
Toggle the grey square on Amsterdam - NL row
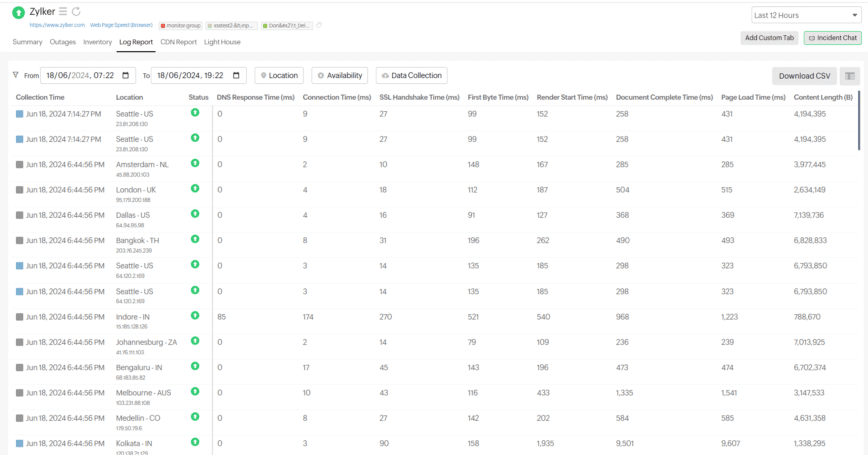point(19,164)
